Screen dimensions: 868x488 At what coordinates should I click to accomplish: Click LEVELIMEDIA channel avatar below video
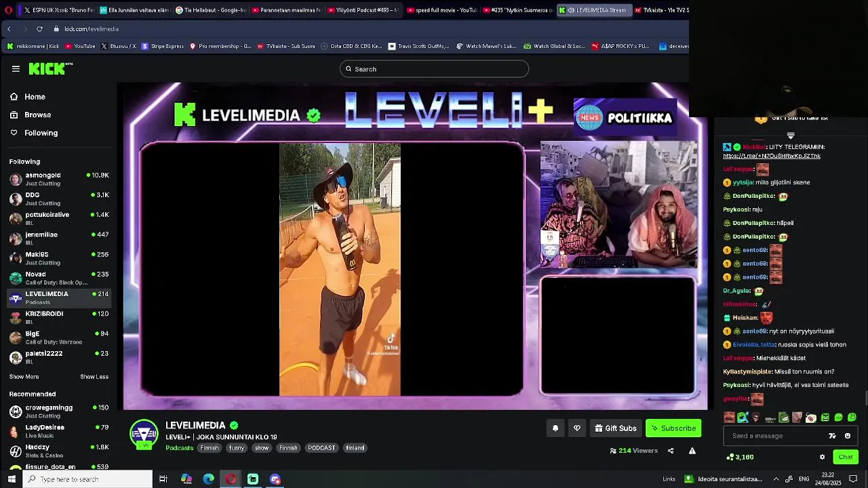tap(144, 434)
